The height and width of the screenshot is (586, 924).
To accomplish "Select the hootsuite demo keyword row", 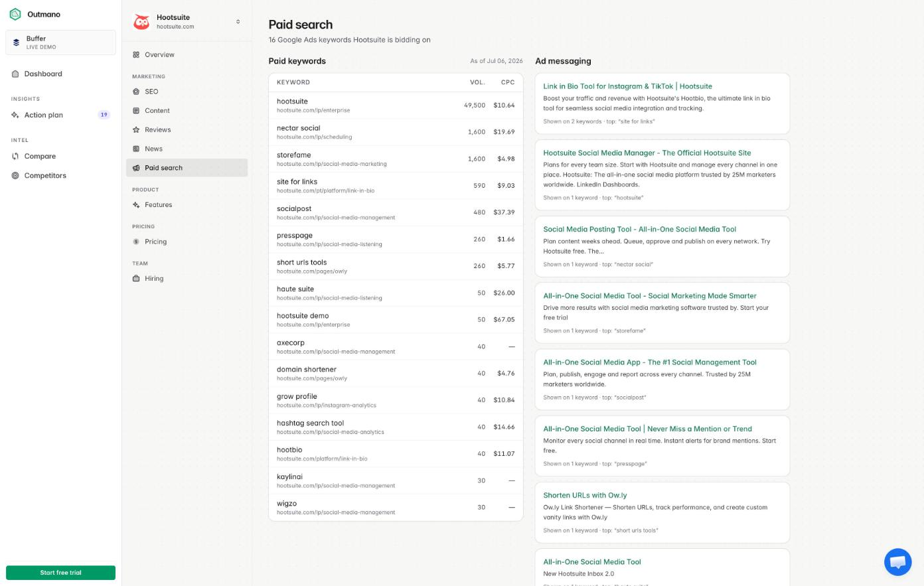I will (396, 319).
